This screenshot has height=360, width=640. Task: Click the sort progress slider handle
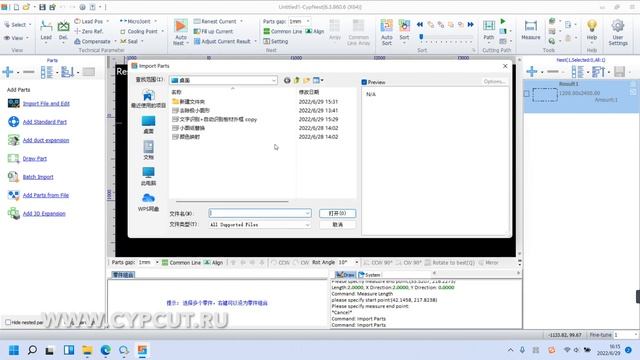click(421, 37)
